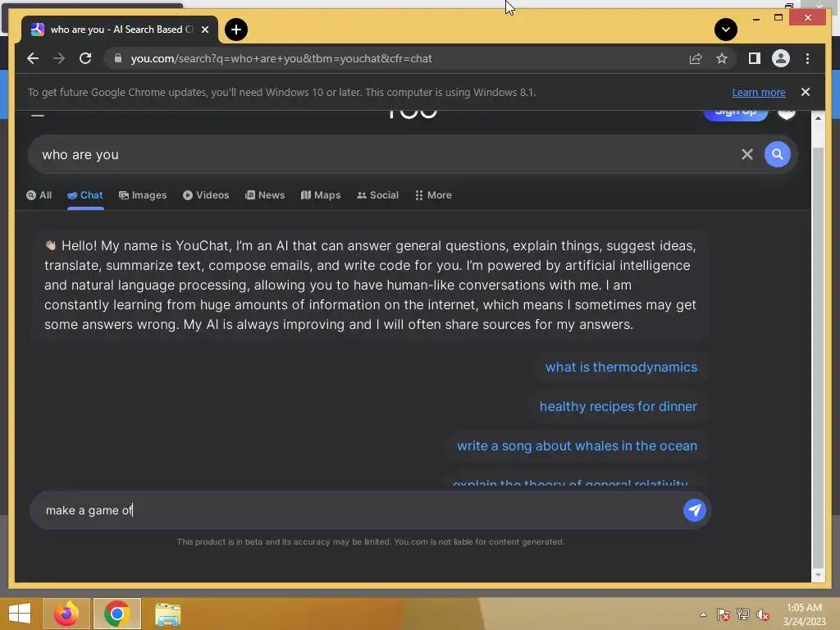Viewport: 840px width, 630px height.
Task: Reload the you.com page
Action: coord(85,58)
